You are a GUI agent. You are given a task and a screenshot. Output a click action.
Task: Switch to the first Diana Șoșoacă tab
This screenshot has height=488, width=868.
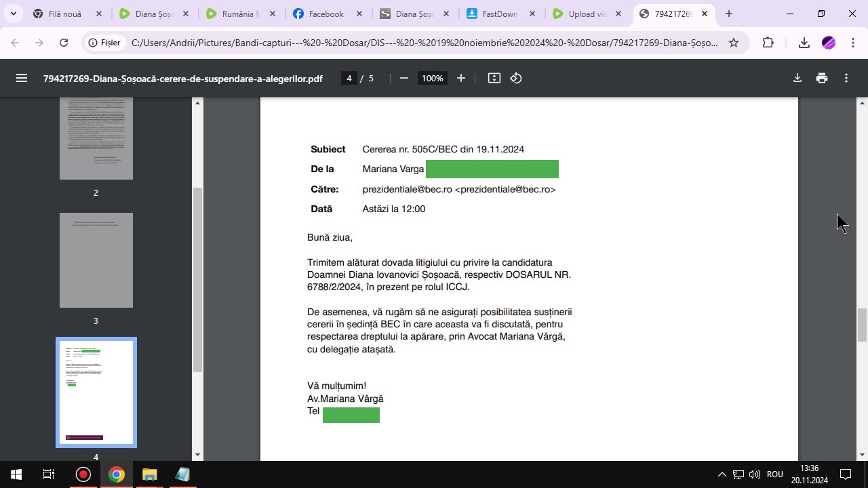coord(155,14)
